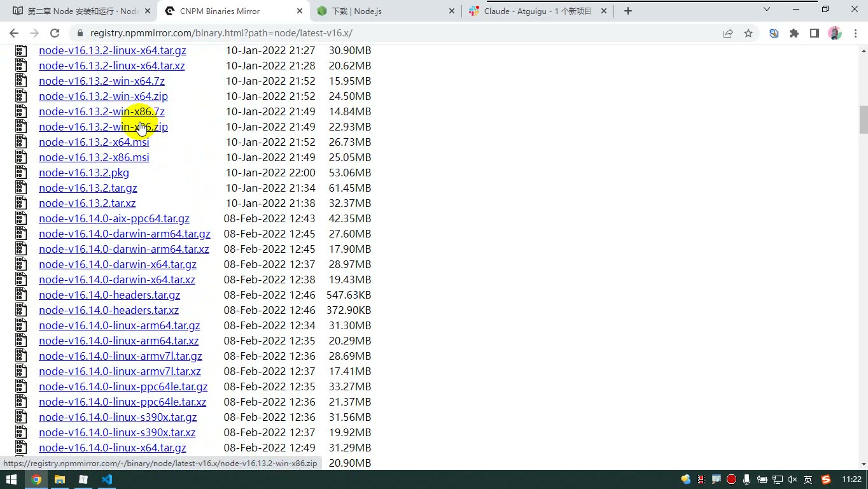Share this page via the address bar icon

coord(728,33)
